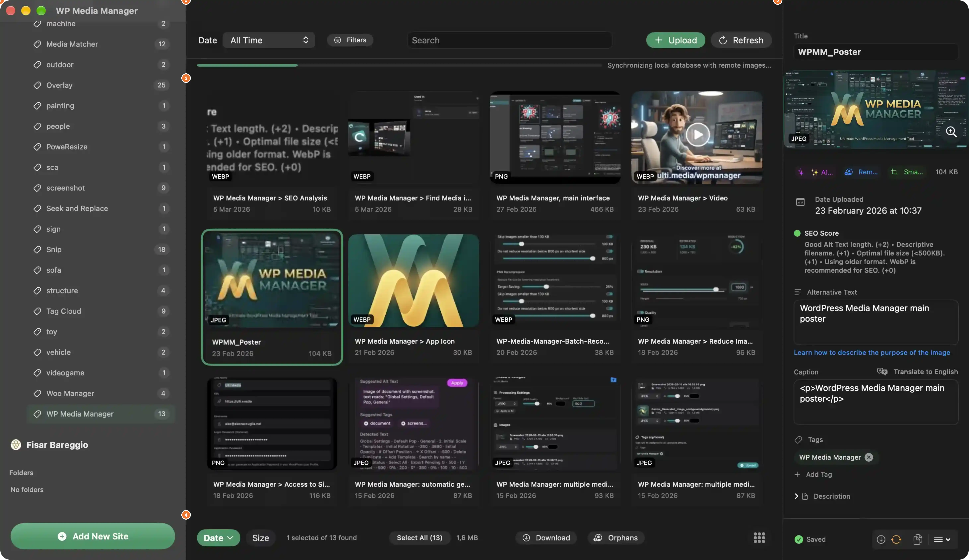The width and height of the screenshot is (969, 560).
Task: Open the list options menu with chevron
Action: pyautogui.click(x=942, y=539)
